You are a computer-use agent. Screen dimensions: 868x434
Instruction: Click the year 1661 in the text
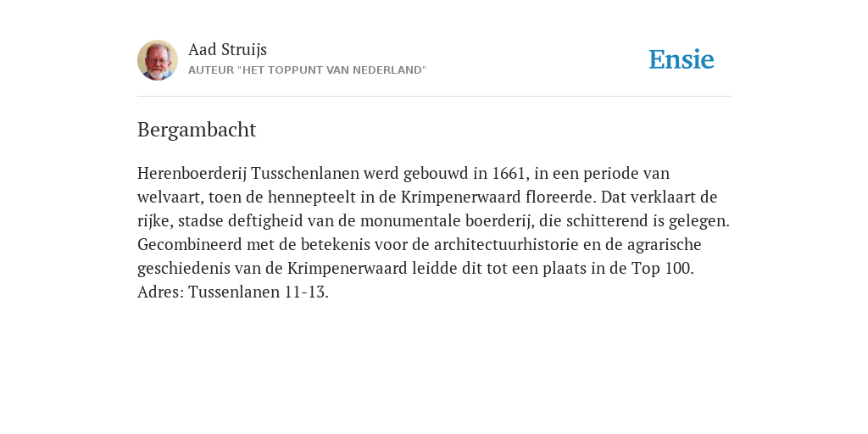pos(508,174)
